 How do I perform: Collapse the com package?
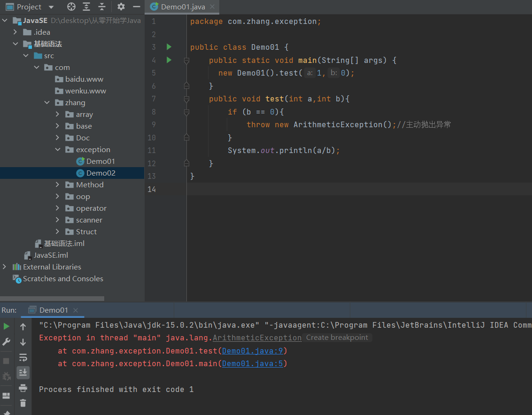(x=37, y=67)
